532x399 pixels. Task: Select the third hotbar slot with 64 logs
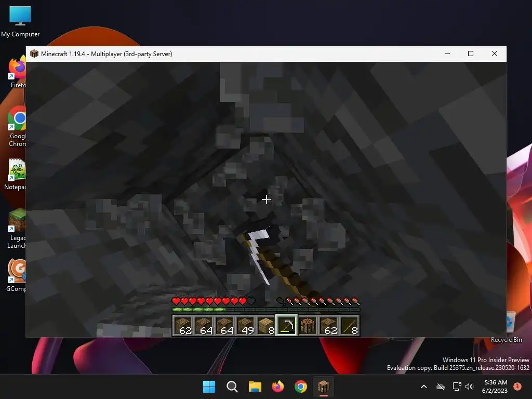[224, 326]
